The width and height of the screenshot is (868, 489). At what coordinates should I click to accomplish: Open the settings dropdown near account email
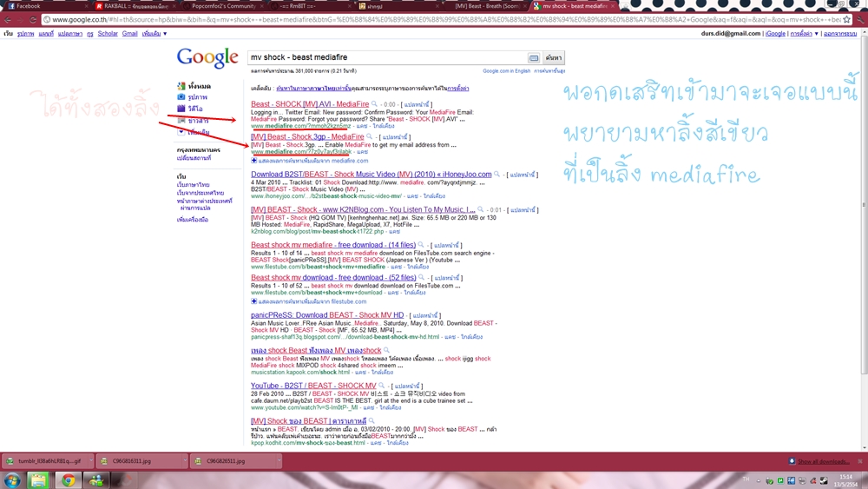coord(804,34)
